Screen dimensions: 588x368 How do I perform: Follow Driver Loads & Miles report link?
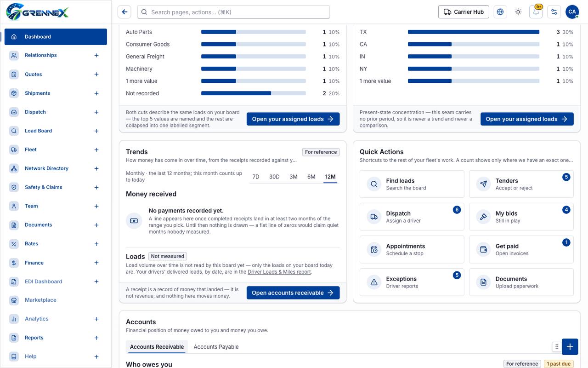click(x=279, y=272)
